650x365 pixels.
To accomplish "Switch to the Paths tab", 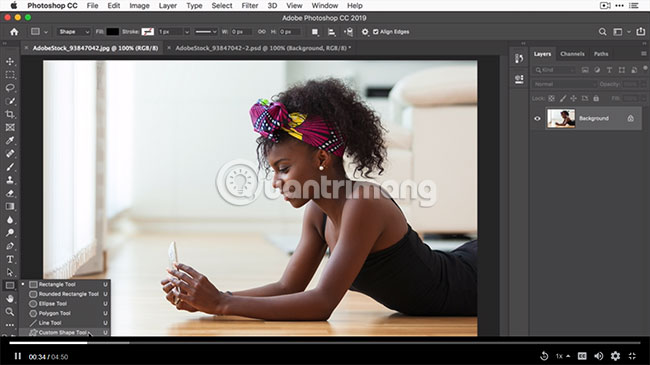I will tap(601, 54).
